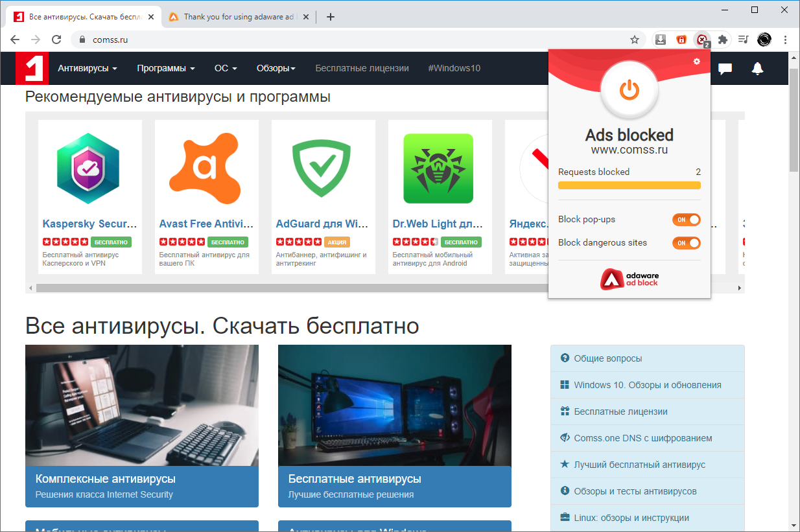Click the carousel scroll left arrow
The height and width of the screenshot is (532, 800).
(x=30, y=287)
